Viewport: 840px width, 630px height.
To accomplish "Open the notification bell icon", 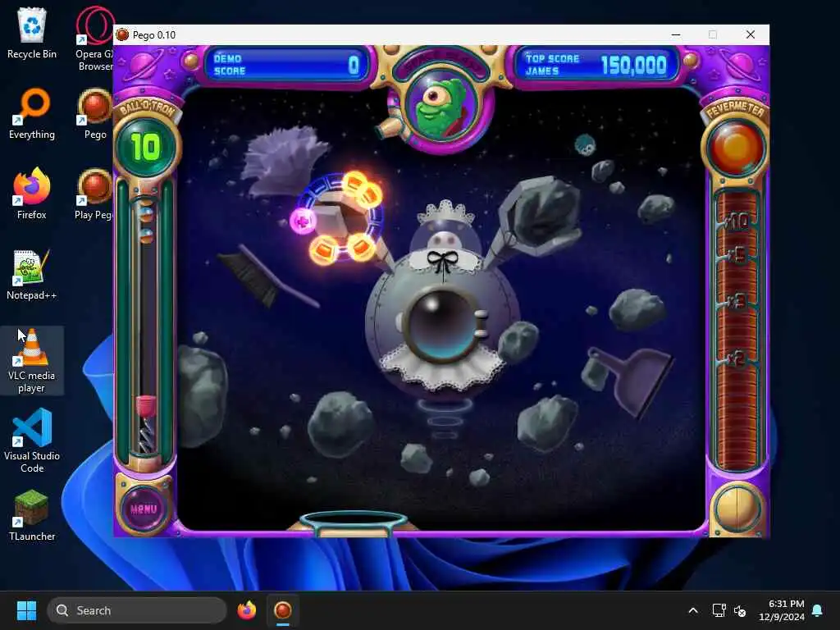I will [817, 610].
